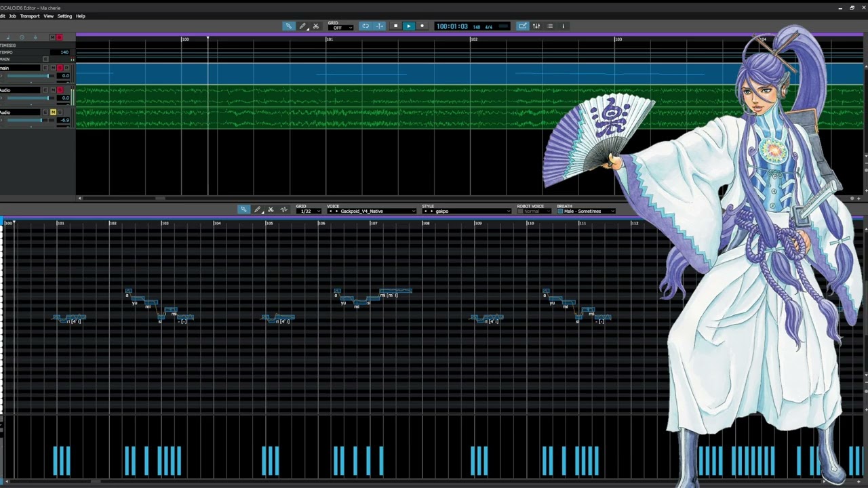Viewport: 868px width, 488px height.
Task: Click the tuning fork icon above track list
Action: click(x=35, y=37)
